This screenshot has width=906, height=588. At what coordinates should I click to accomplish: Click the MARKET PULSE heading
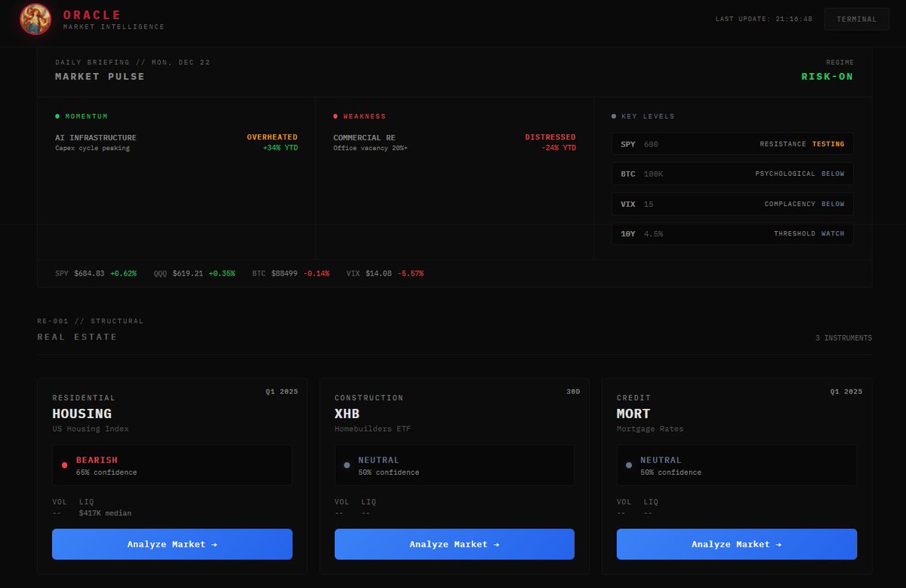click(x=100, y=76)
